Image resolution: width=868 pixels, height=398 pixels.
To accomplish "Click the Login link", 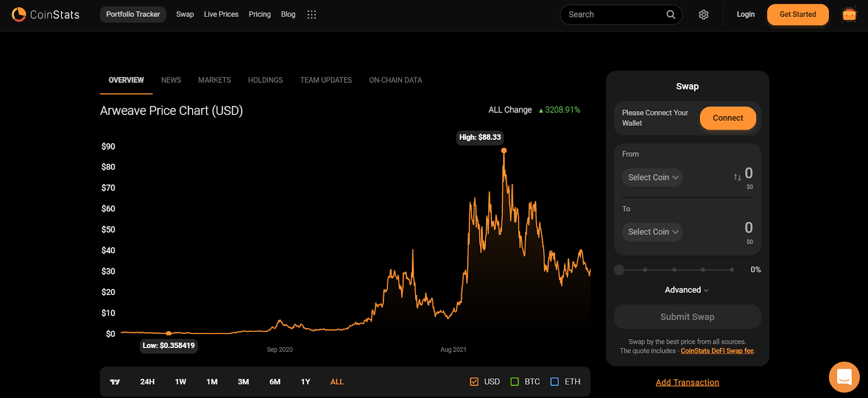I will point(745,15).
